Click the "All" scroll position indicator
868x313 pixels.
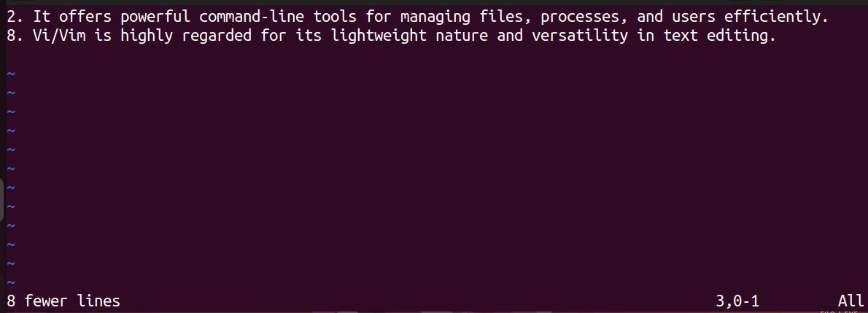850,301
